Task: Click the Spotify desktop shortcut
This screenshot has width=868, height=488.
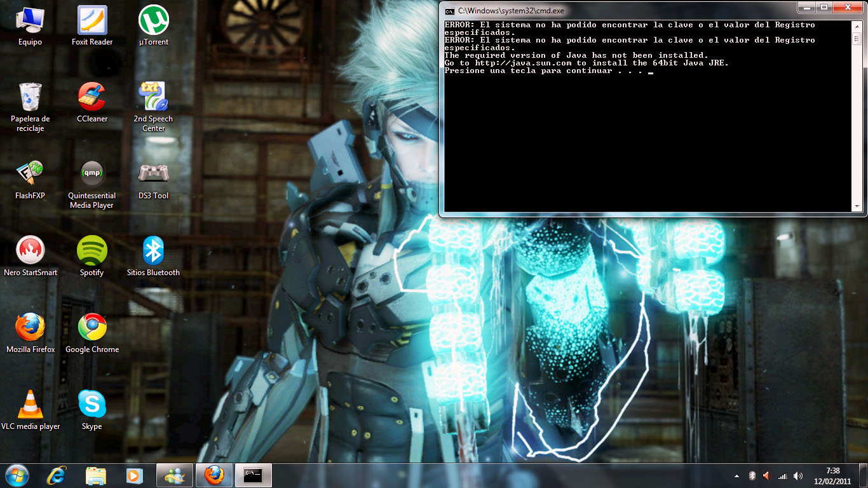Action: (92, 257)
